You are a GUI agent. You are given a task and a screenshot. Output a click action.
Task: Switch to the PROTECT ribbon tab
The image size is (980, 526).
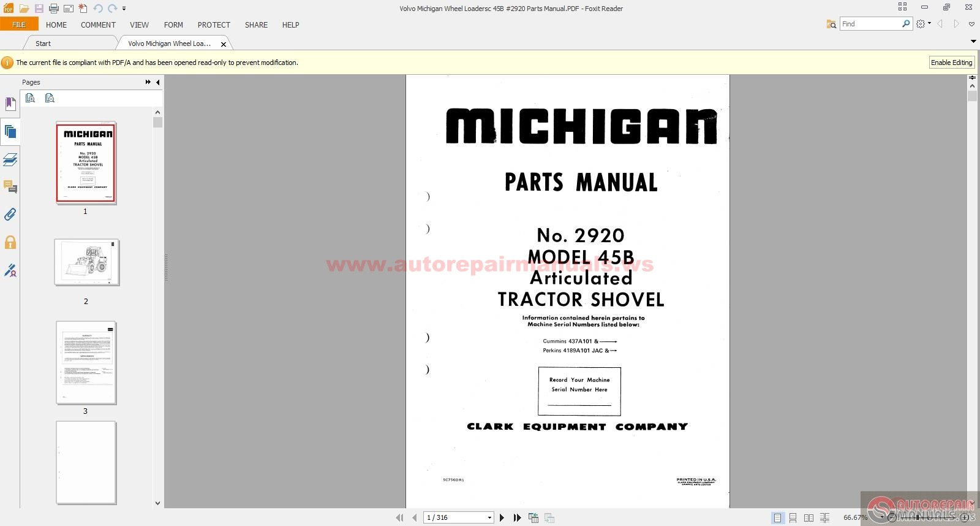pos(214,25)
